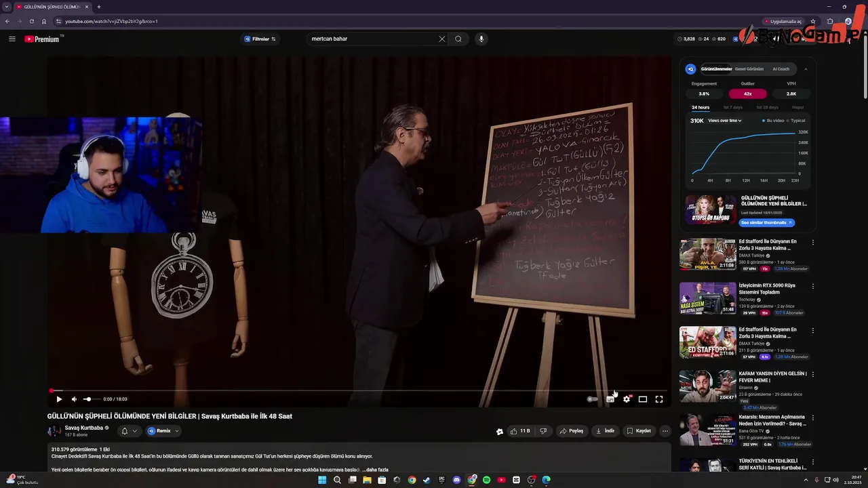The height and width of the screenshot is (488, 868).
Task: Open RTX 5090 Rüya Sistemini video thumbnail
Action: point(707,298)
